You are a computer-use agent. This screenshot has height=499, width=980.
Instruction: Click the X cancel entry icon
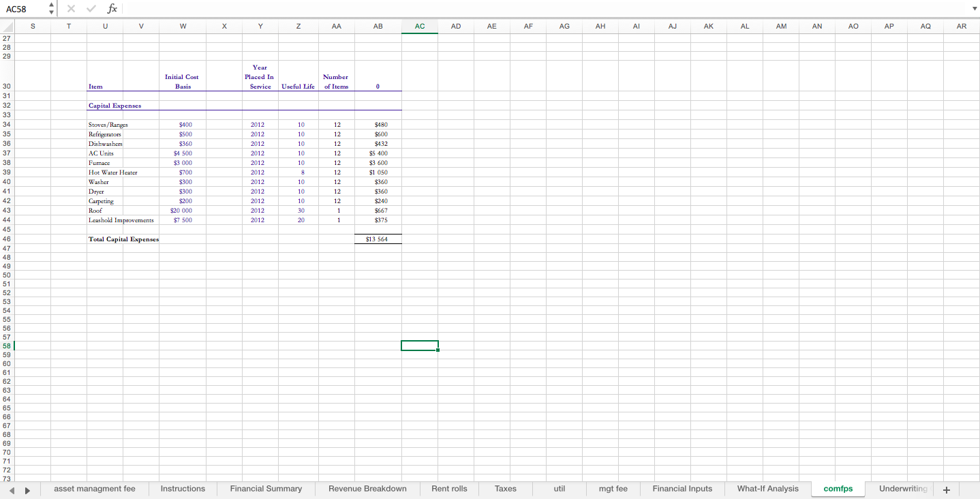coord(71,9)
